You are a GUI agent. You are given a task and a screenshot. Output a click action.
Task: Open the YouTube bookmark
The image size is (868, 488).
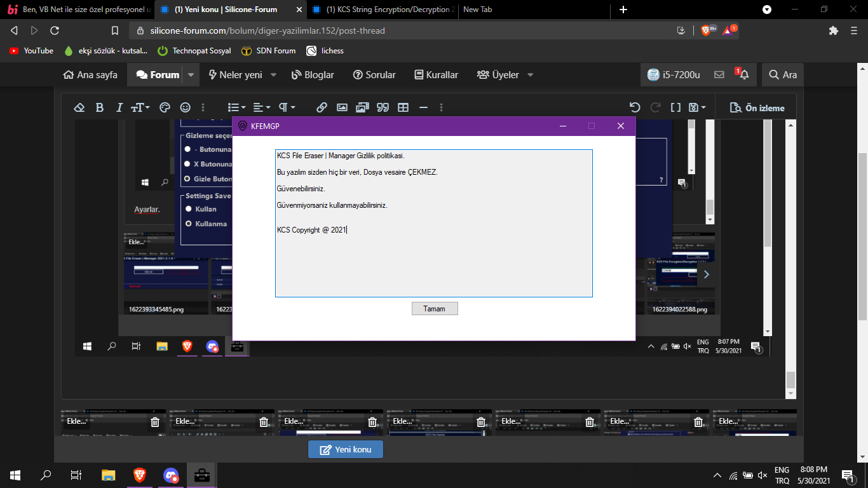tap(31, 51)
